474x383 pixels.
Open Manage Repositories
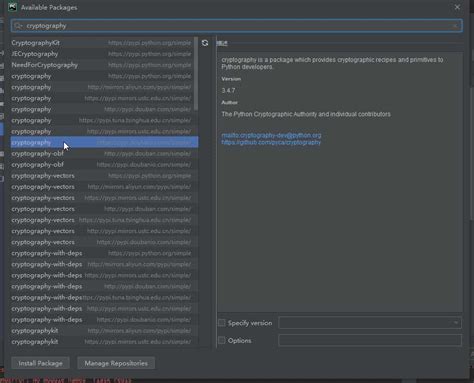tap(116, 363)
